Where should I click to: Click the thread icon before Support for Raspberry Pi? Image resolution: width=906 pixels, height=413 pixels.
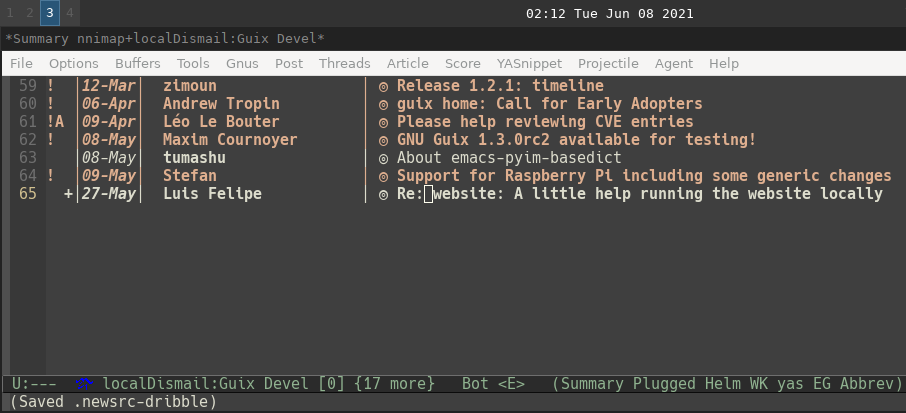tap(383, 176)
